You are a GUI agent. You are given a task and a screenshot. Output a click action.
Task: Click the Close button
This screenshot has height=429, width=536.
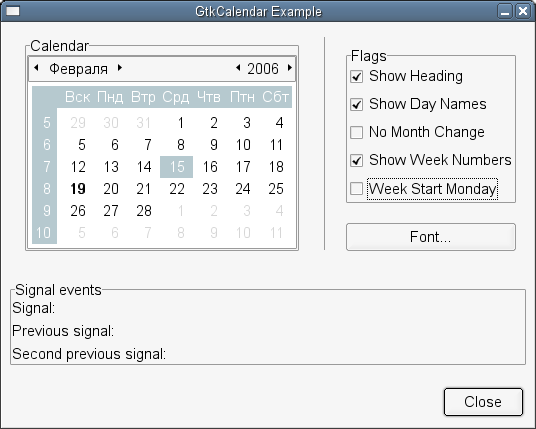[x=483, y=402]
